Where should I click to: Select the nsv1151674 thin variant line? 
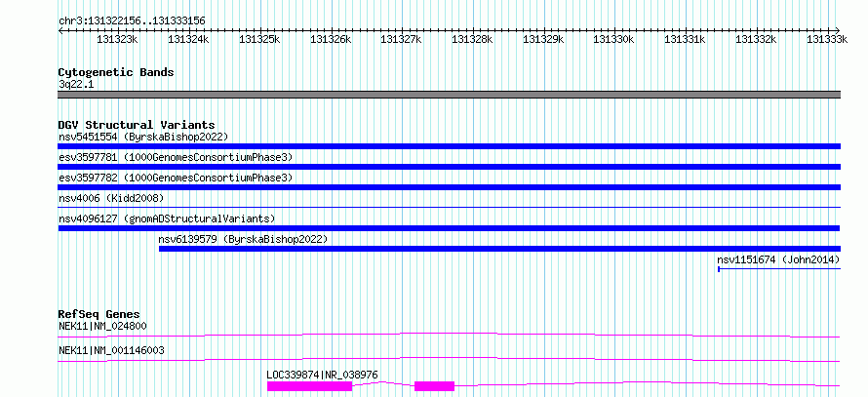tap(779, 269)
